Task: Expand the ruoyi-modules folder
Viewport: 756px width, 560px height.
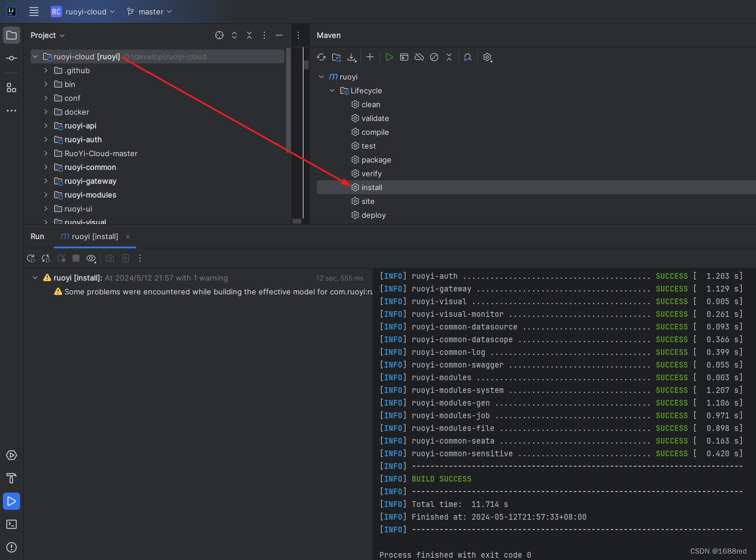Action: [46, 195]
